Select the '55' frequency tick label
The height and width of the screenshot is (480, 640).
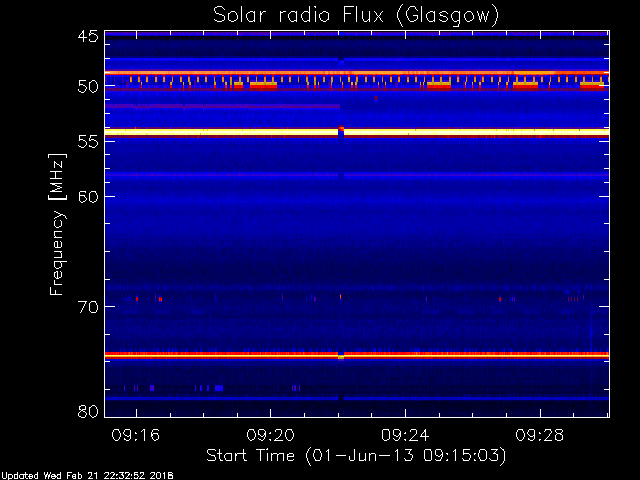(x=88, y=142)
